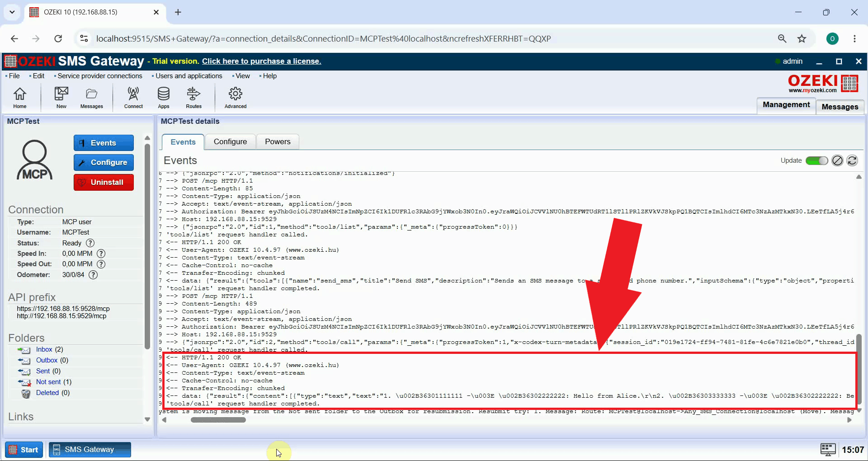The width and height of the screenshot is (868, 461).
Task: Show help for Odometer field
Action: (93, 275)
